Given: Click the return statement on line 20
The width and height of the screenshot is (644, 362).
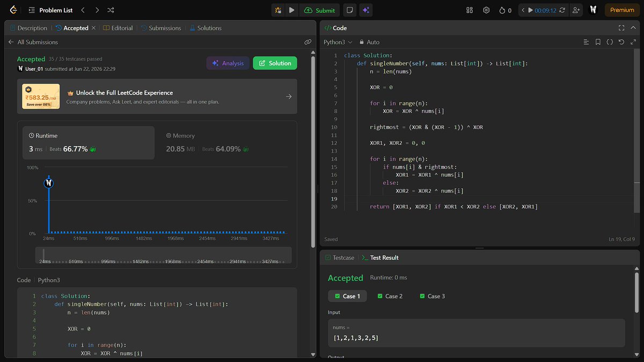Looking at the screenshot, I should (453, 206).
